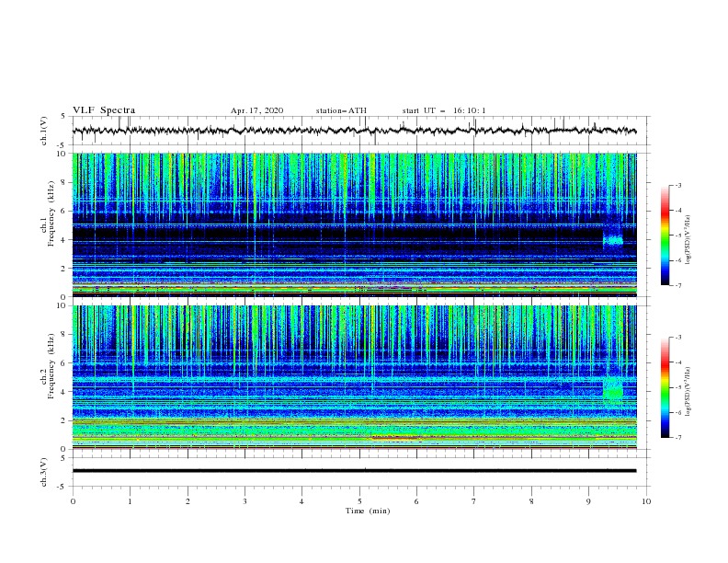Click the ch.1(V) waveform trace panel
The image size is (728, 563).
(361, 131)
